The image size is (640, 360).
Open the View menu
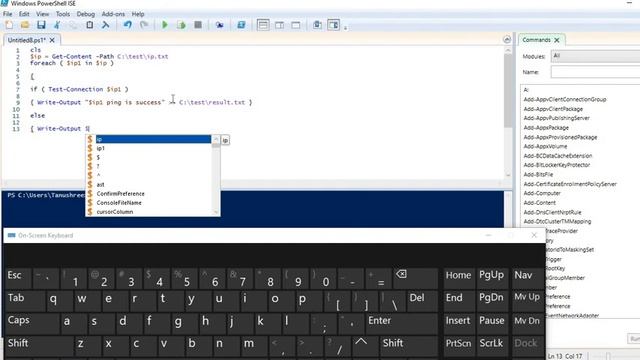pyautogui.click(x=42, y=14)
